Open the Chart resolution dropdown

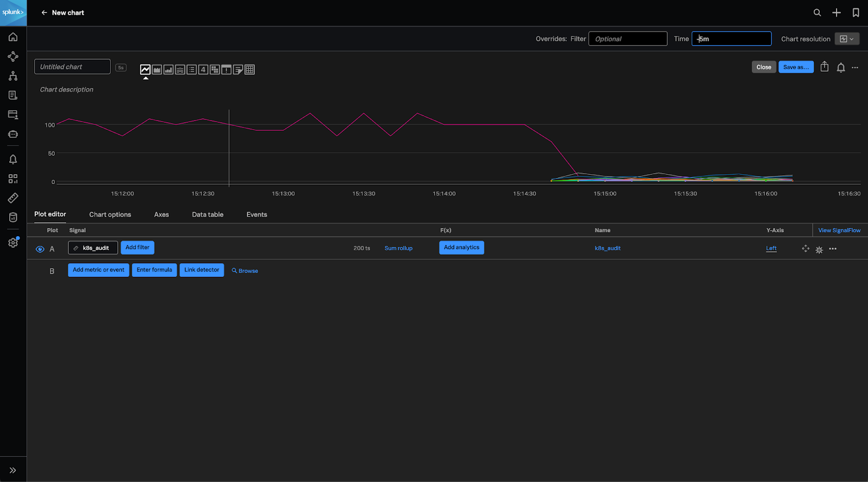tap(846, 39)
